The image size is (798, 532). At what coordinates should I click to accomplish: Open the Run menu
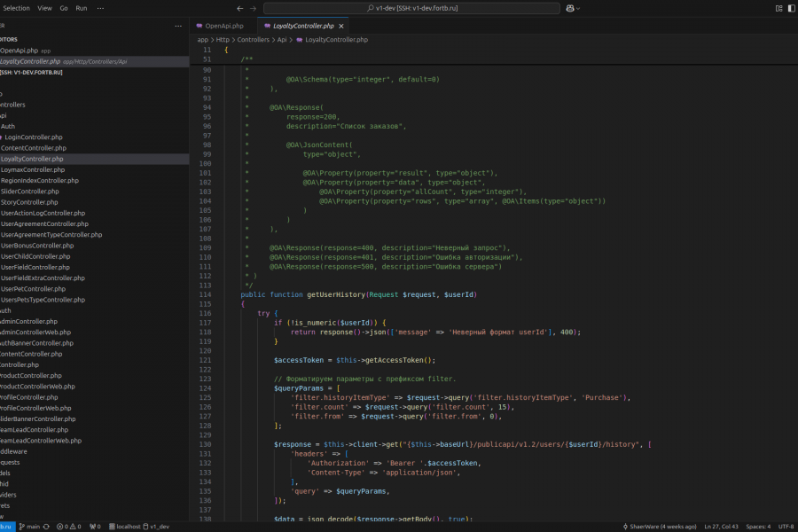[82, 8]
